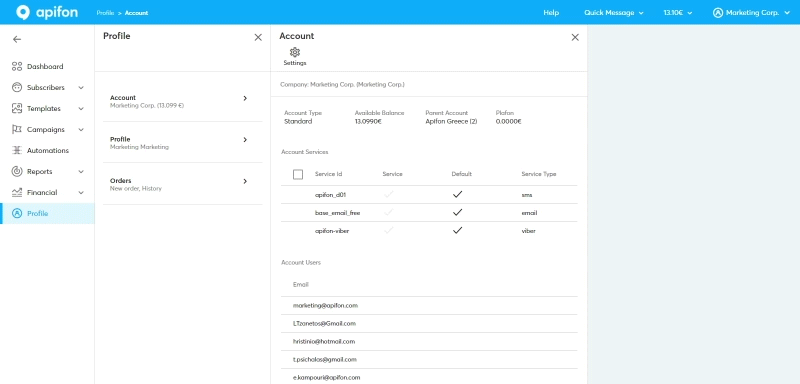Screen dimensions: 800x384
Task: Click the Default column header
Action: coord(462,174)
